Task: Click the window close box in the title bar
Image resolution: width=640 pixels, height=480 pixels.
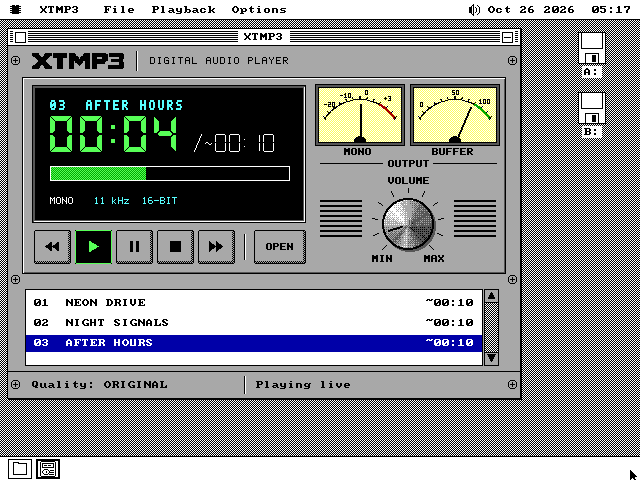Action: (x=20, y=37)
